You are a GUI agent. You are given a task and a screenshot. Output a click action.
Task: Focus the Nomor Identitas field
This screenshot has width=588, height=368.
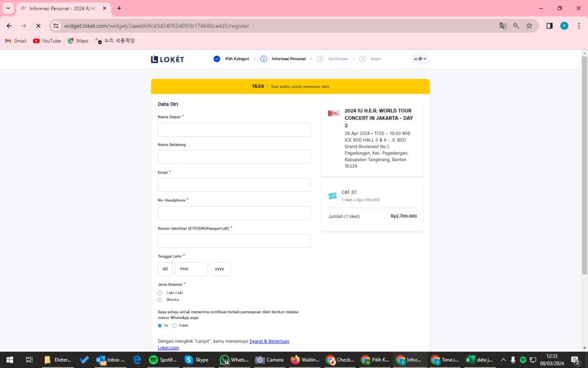point(234,241)
